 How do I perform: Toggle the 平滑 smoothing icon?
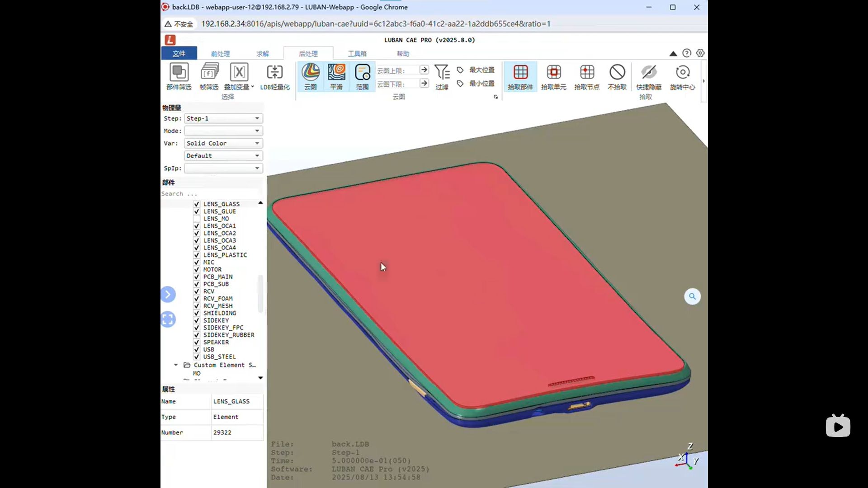336,73
